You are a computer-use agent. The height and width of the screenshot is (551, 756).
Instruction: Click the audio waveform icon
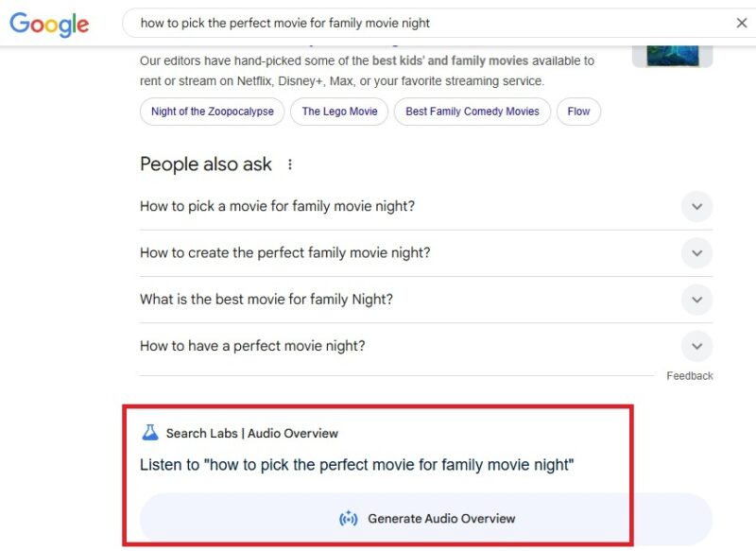[x=349, y=518]
